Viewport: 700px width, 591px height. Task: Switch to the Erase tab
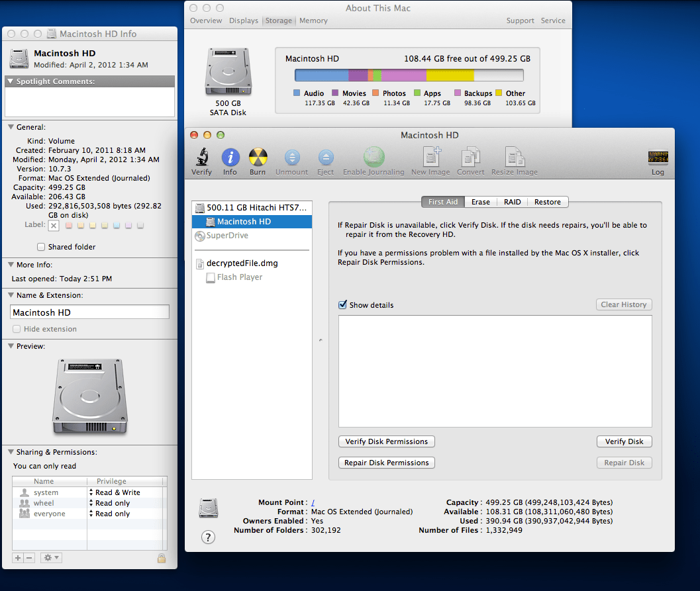480,202
